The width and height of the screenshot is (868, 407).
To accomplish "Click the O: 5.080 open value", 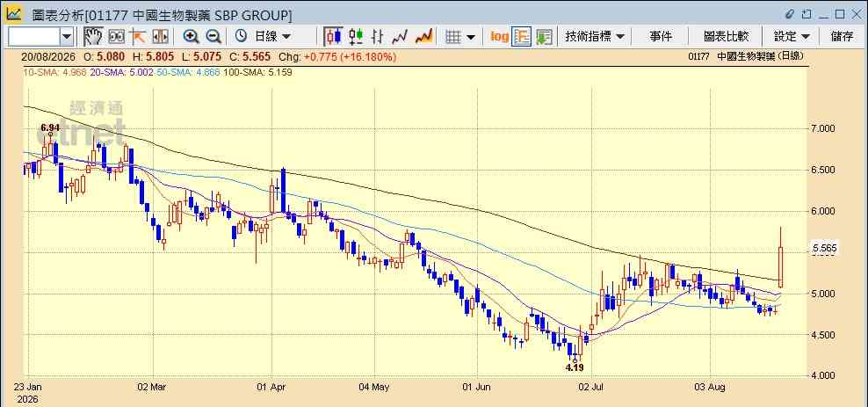I will (104, 56).
